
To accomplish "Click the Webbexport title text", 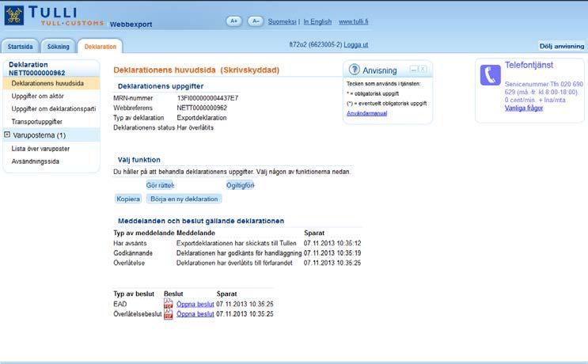I will (131, 25).
